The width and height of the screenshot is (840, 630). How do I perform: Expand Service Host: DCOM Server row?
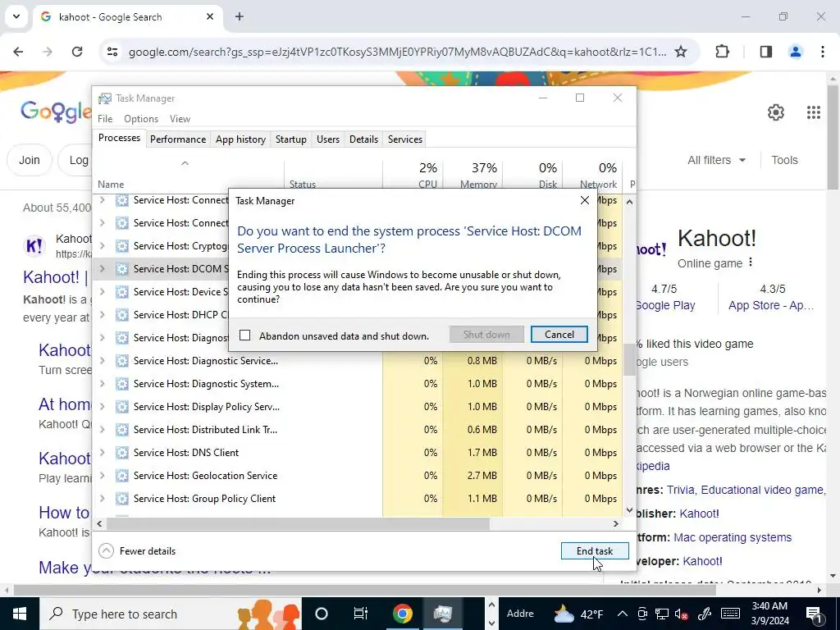pyautogui.click(x=103, y=269)
